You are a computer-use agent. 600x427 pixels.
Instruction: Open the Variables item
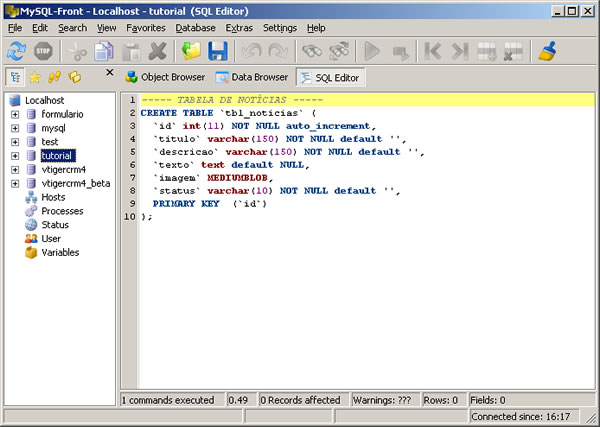60,253
